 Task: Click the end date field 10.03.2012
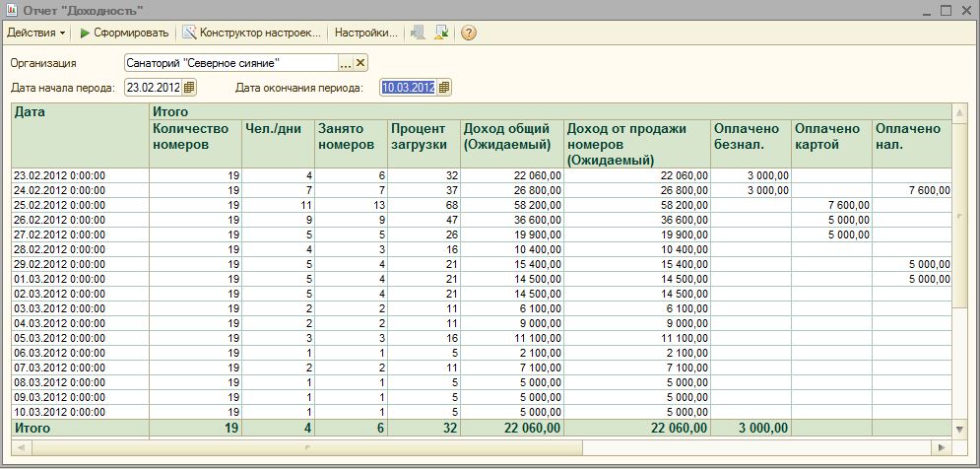click(x=408, y=88)
